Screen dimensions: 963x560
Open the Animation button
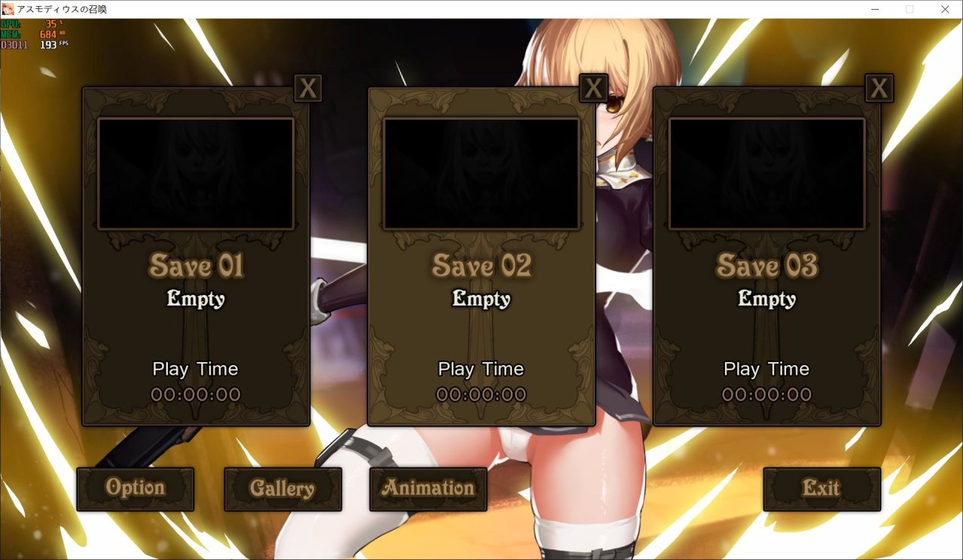click(x=428, y=488)
